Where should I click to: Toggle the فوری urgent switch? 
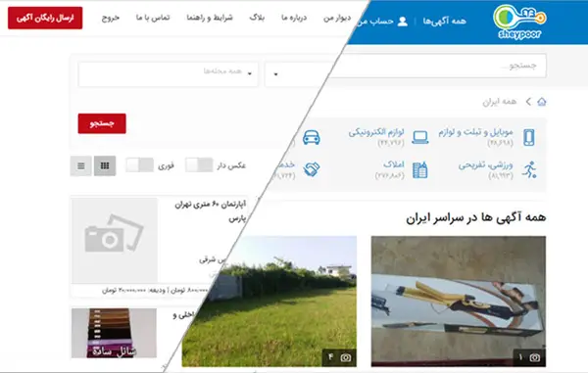139,164
